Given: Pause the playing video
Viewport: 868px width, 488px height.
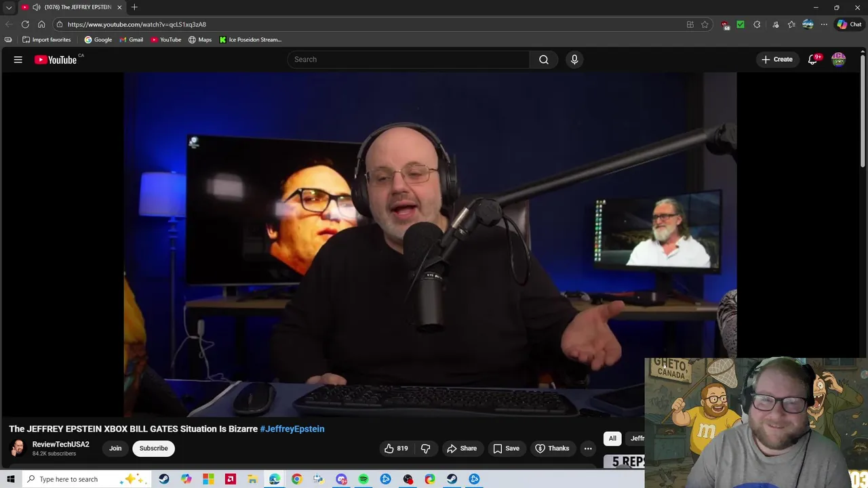Looking at the screenshot, I should pyautogui.click(x=430, y=244).
